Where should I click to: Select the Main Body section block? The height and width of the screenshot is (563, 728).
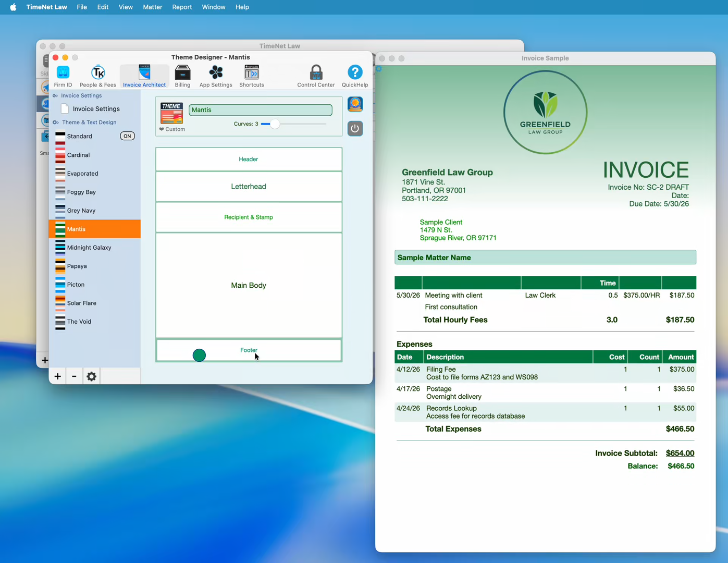(249, 285)
